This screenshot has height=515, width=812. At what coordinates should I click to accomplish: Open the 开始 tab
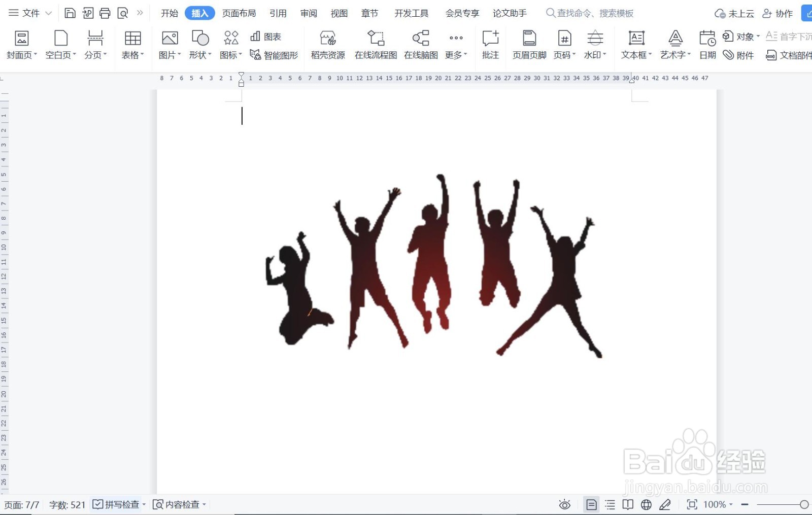tap(170, 13)
